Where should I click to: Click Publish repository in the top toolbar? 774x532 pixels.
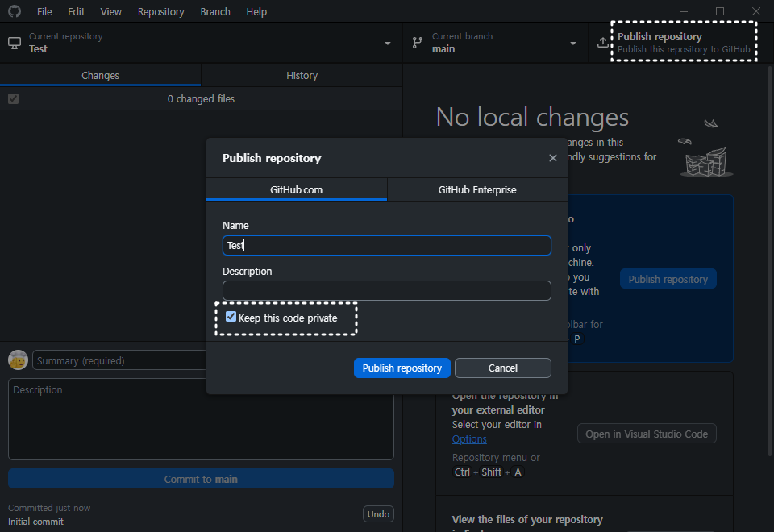[x=680, y=43]
